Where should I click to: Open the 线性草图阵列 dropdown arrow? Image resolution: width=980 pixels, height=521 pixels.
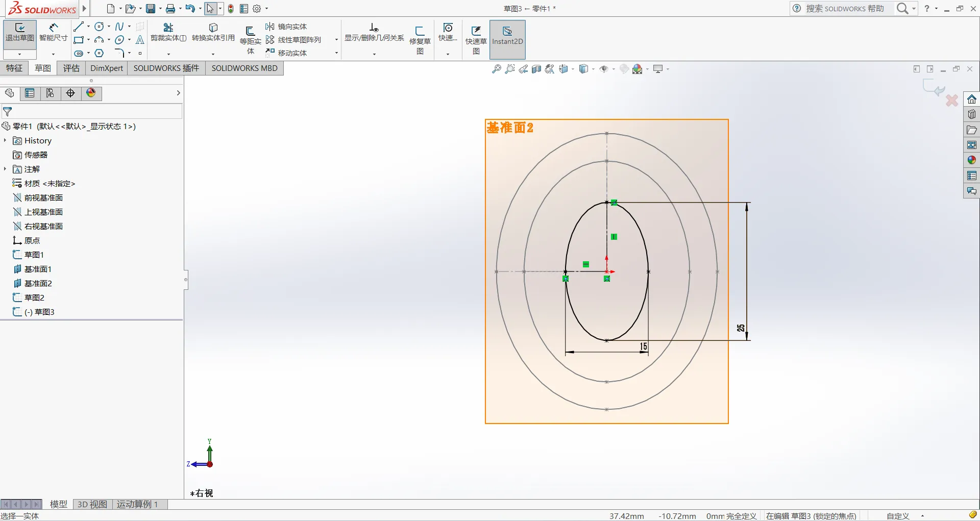(x=336, y=40)
